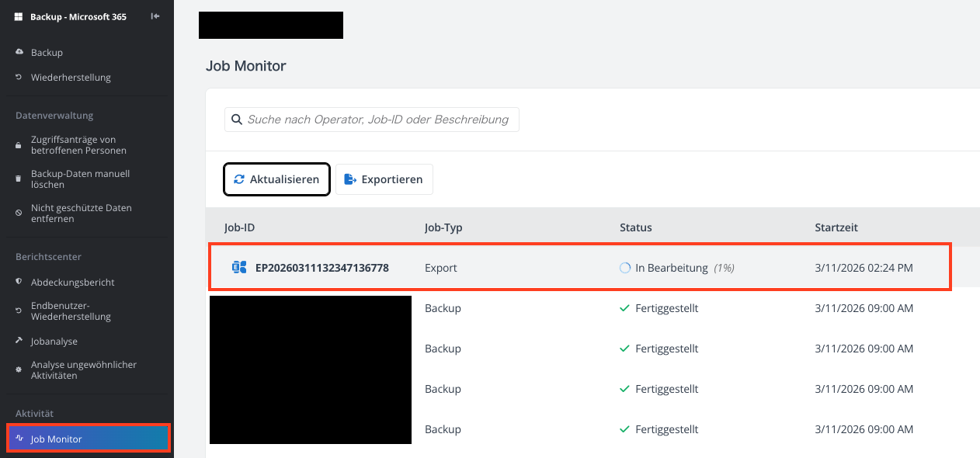Click the Microsoft 365 grid icon
980x458 pixels.
[x=19, y=17]
